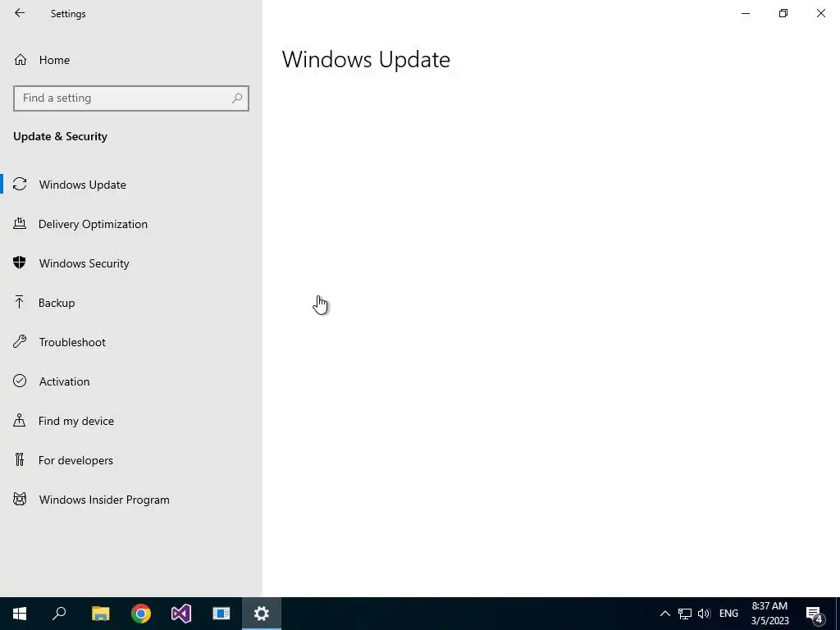Close the Settings window
Viewport: 840px width, 630px height.
click(820, 13)
